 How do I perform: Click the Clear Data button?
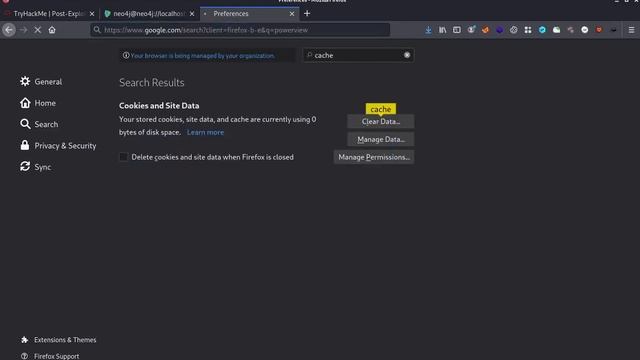pyautogui.click(x=380, y=121)
